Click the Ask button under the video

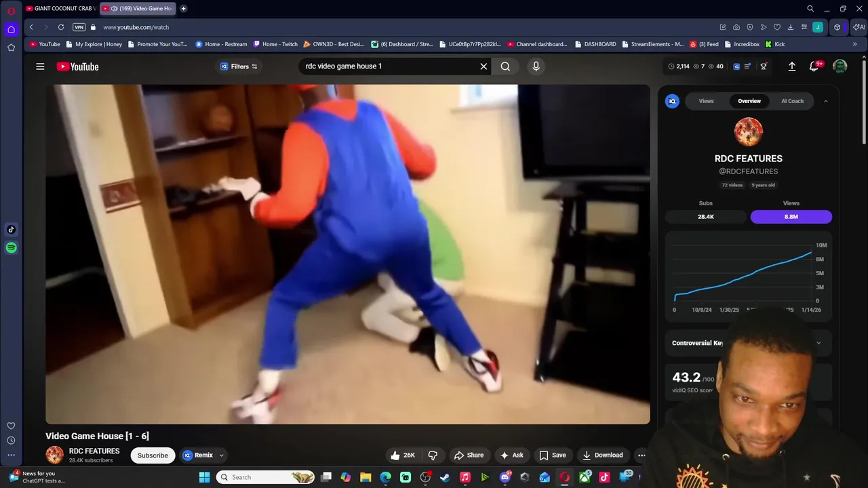pyautogui.click(x=511, y=455)
